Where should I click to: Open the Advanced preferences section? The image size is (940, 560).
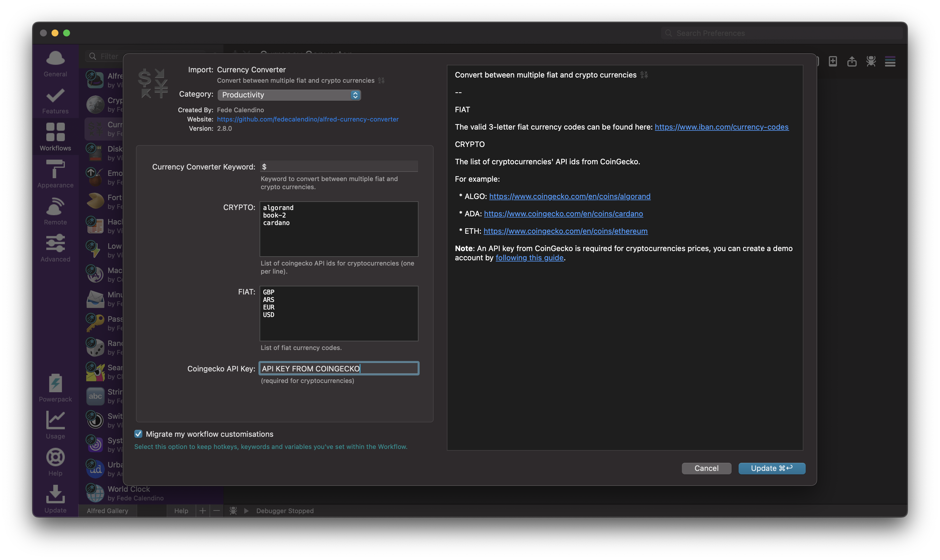tap(55, 248)
